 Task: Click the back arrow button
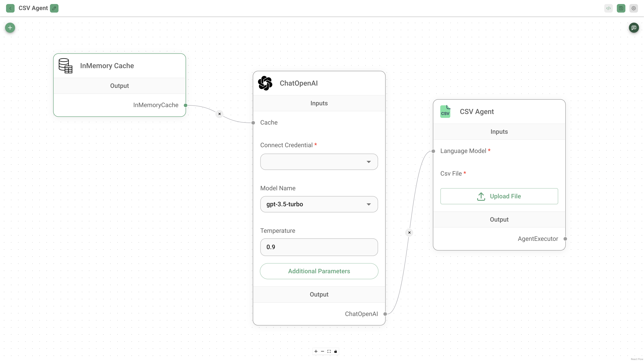tap(10, 8)
